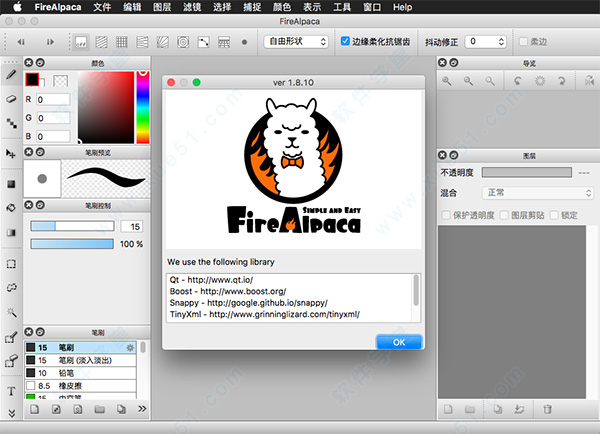Click the redo arrow in toolbar
600x434 pixels.
(x=50, y=42)
